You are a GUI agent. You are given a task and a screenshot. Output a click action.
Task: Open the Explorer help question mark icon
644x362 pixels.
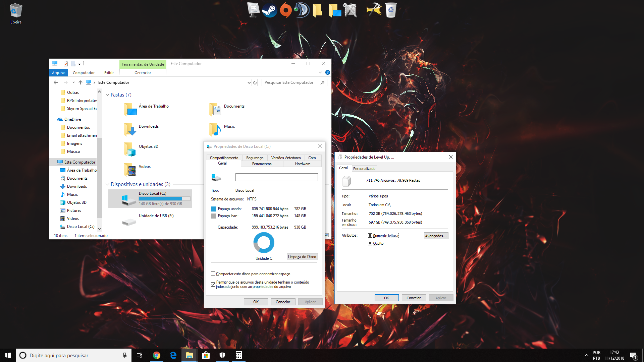pos(328,72)
